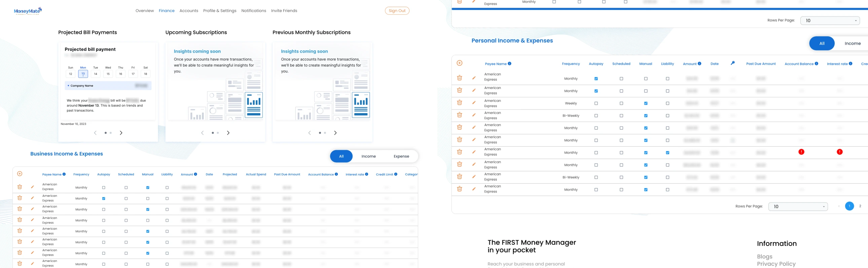Edit the Personal row with Liability checked
Image resolution: width=868 pixels, height=268 pixels.
coord(474,152)
